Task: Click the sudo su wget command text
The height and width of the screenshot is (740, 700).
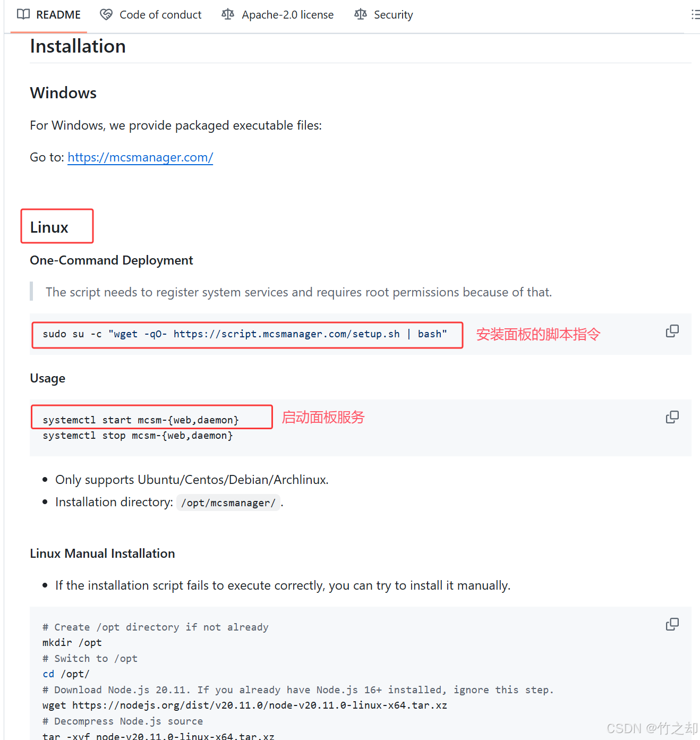Action: click(x=244, y=334)
